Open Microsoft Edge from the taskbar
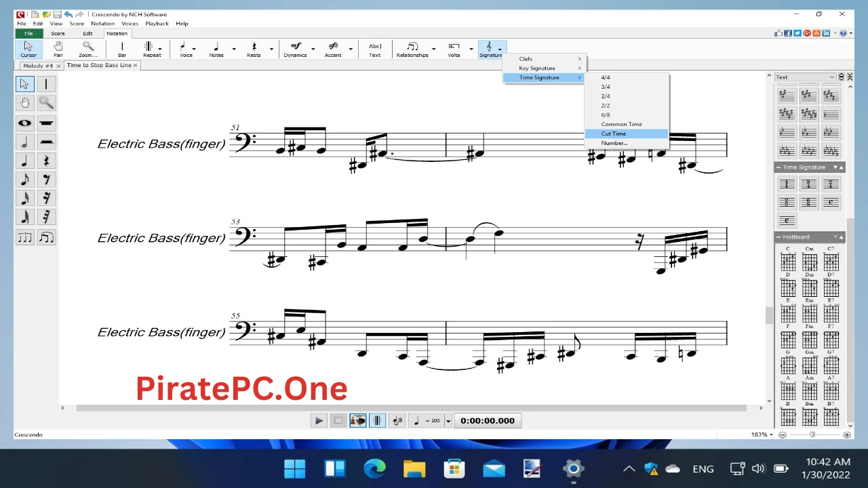 [x=374, y=468]
